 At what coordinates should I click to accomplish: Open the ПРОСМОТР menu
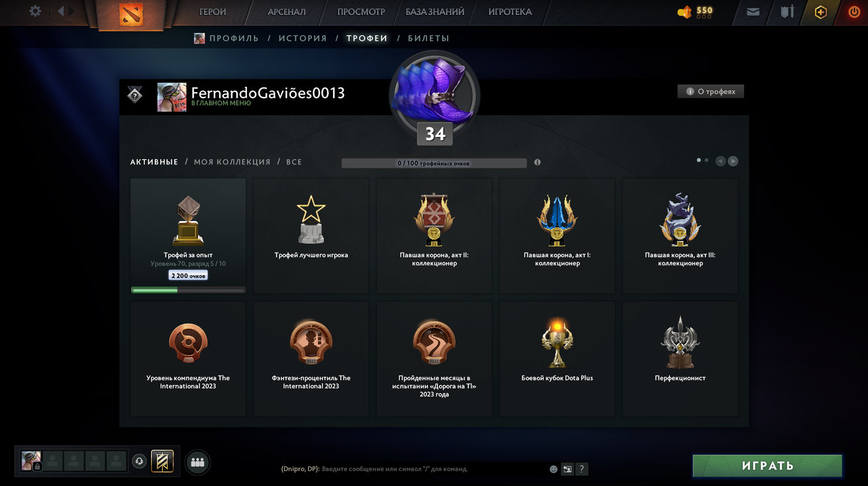361,12
